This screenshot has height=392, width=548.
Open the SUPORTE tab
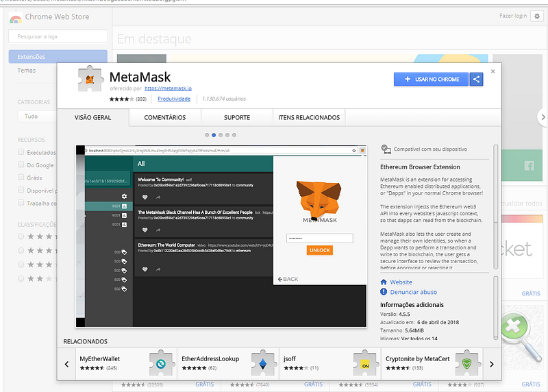tap(237, 117)
